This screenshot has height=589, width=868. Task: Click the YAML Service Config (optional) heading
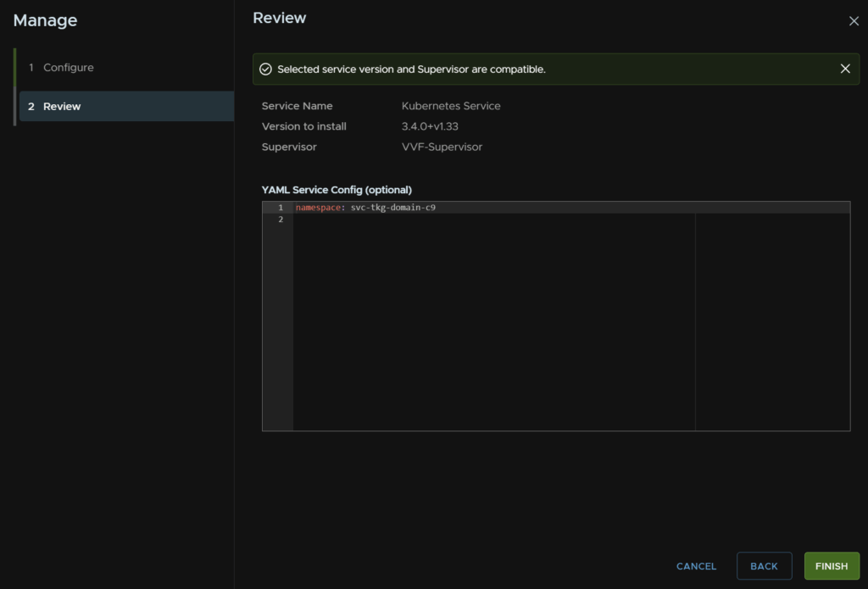pyautogui.click(x=337, y=190)
